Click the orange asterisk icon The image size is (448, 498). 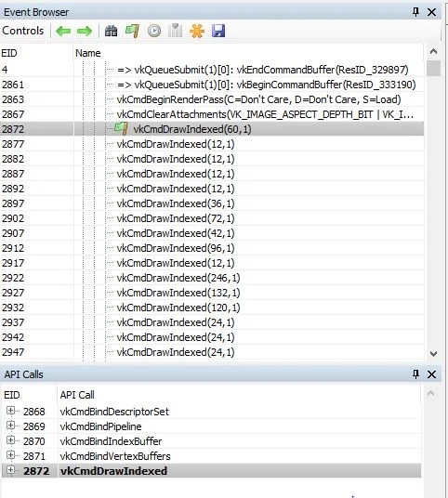(x=197, y=32)
